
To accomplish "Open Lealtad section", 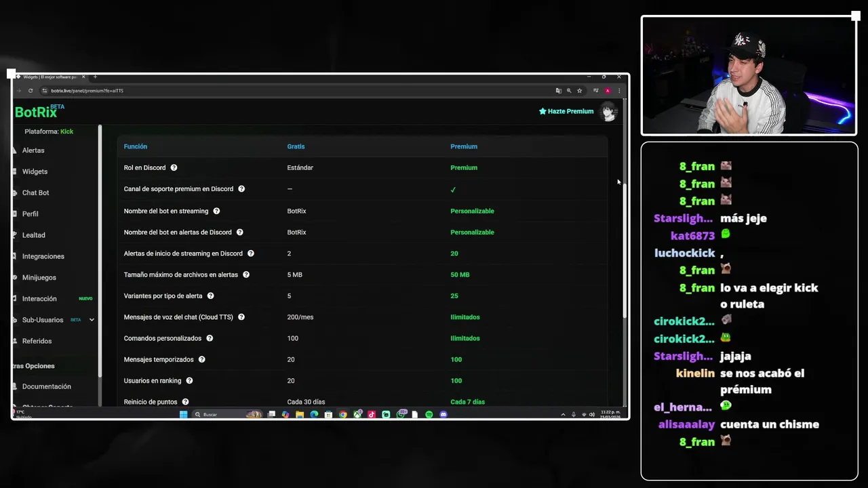I will click(x=33, y=235).
